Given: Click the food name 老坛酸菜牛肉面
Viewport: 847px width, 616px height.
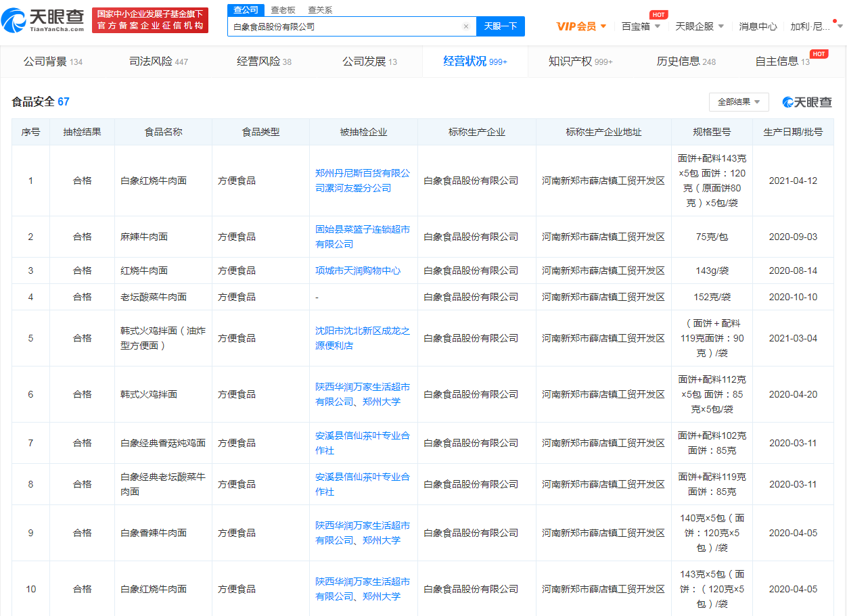Looking at the screenshot, I should (x=154, y=297).
